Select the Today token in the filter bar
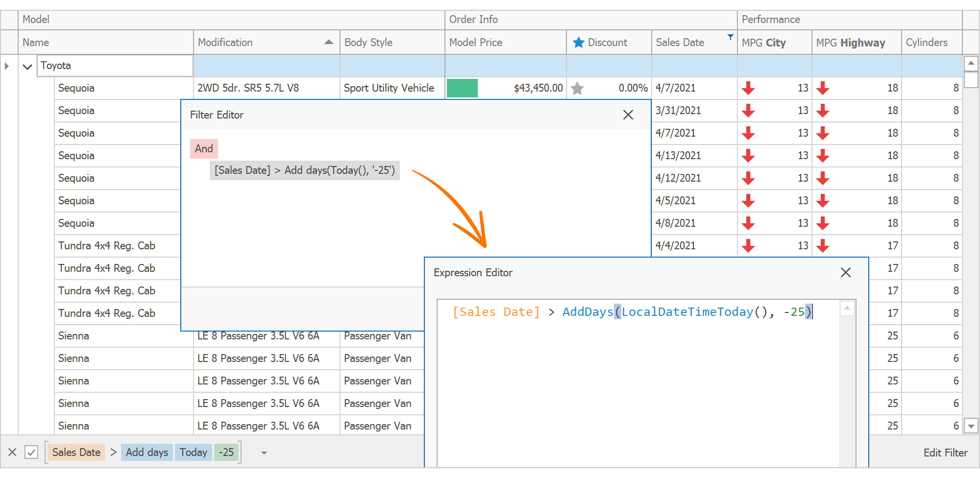 click(x=193, y=452)
